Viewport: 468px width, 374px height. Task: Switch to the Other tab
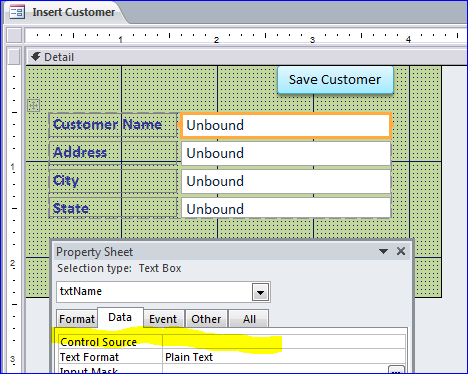pos(206,319)
